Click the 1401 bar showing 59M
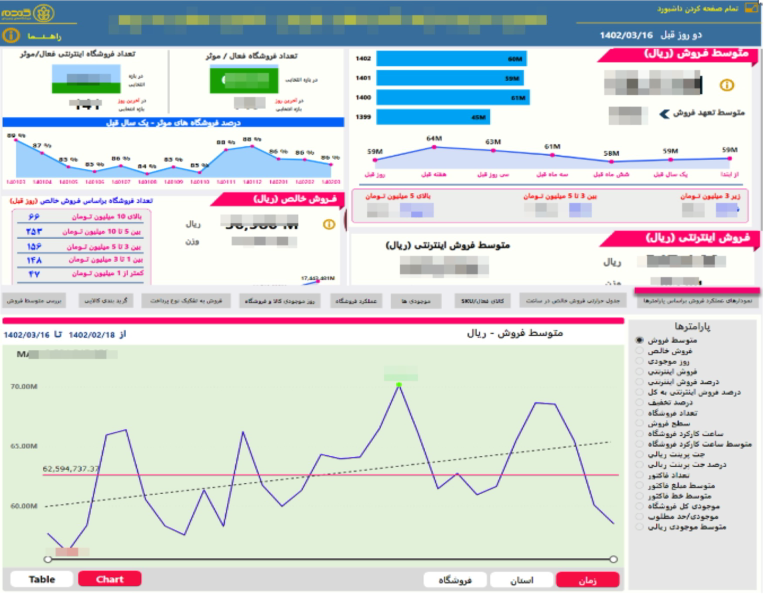Screen dimensions: 764x598 point(450,78)
